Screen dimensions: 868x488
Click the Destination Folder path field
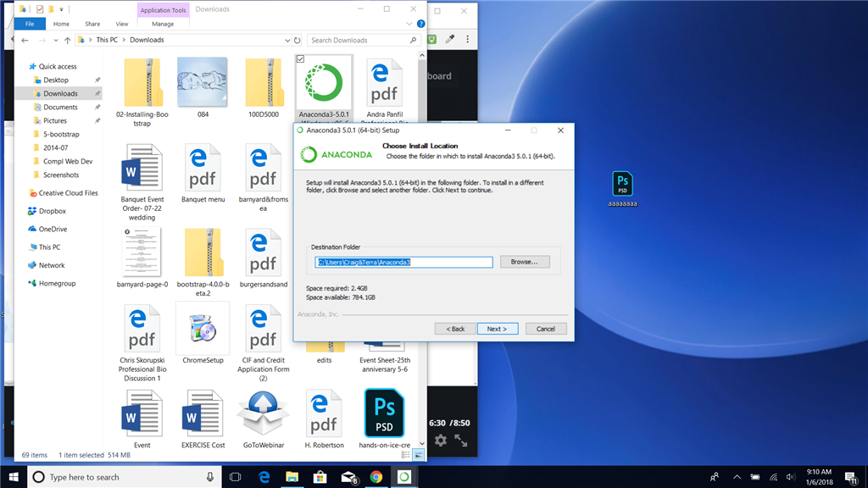click(x=403, y=263)
